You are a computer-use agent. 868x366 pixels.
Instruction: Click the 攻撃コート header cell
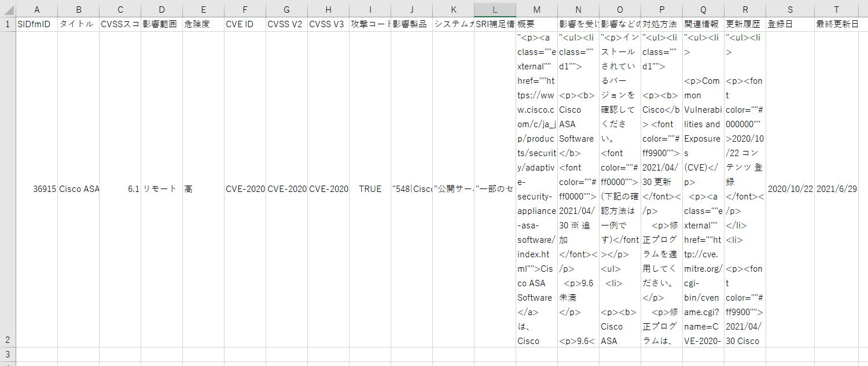click(x=370, y=24)
